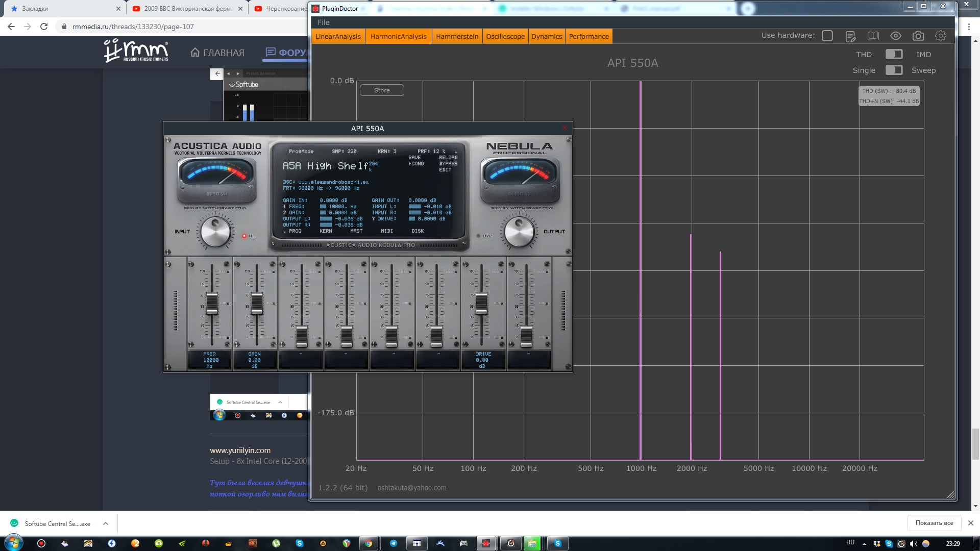Click the Nebula INPUT knob
980x551 pixels.
215,232
